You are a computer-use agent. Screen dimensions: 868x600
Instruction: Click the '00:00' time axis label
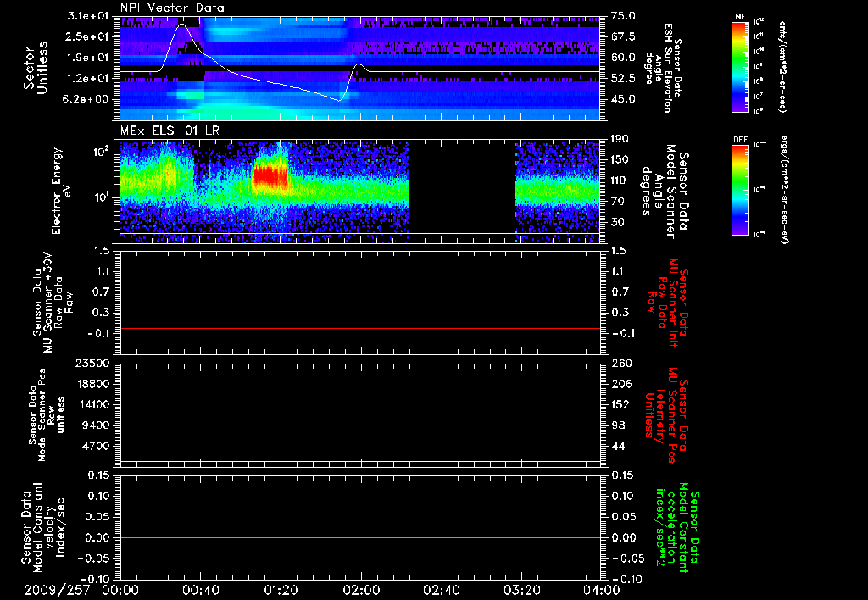click(x=120, y=590)
